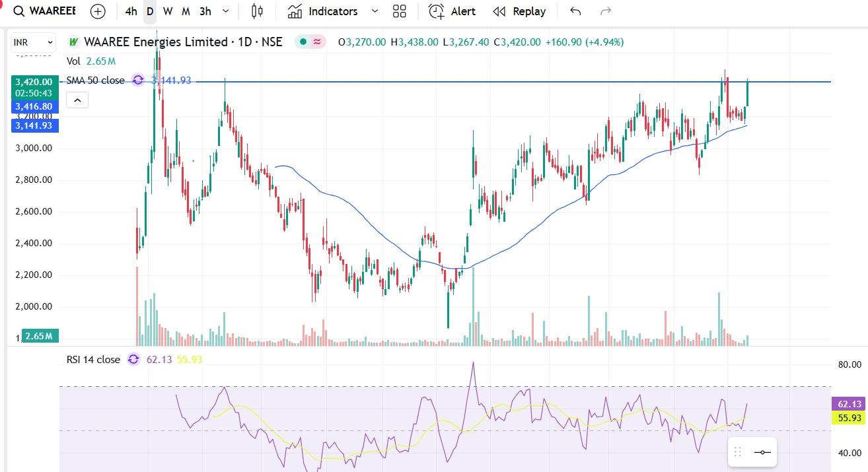Click the green 3,420.00 current price label
Image resolution: width=868 pixels, height=472 pixels.
[x=34, y=82]
